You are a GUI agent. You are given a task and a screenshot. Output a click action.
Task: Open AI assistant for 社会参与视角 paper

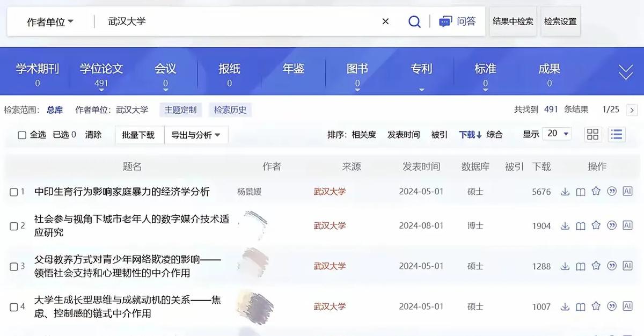pos(627,225)
